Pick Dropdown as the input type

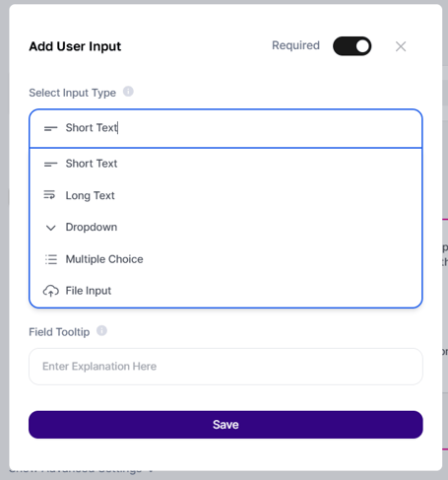tap(225, 228)
